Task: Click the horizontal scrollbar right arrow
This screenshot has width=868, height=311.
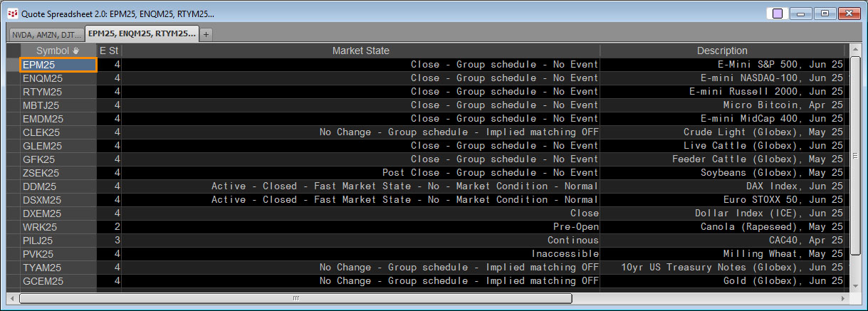Action: tap(844, 299)
